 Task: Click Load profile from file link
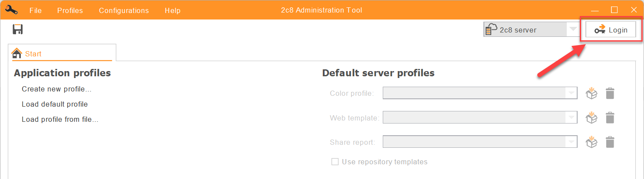pos(60,119)
